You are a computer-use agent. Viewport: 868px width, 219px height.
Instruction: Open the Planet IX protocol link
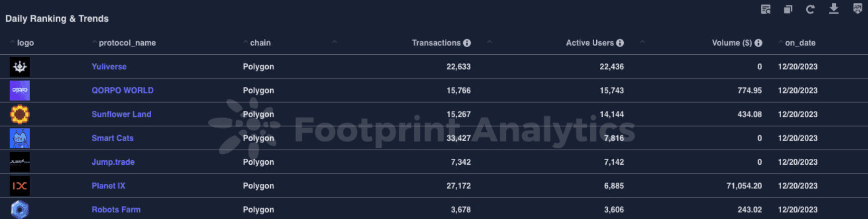(108, 186)
